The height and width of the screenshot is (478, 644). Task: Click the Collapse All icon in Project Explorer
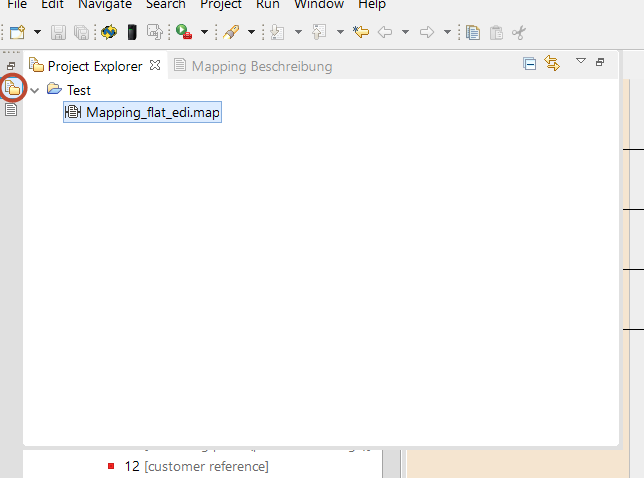(530, 64)
